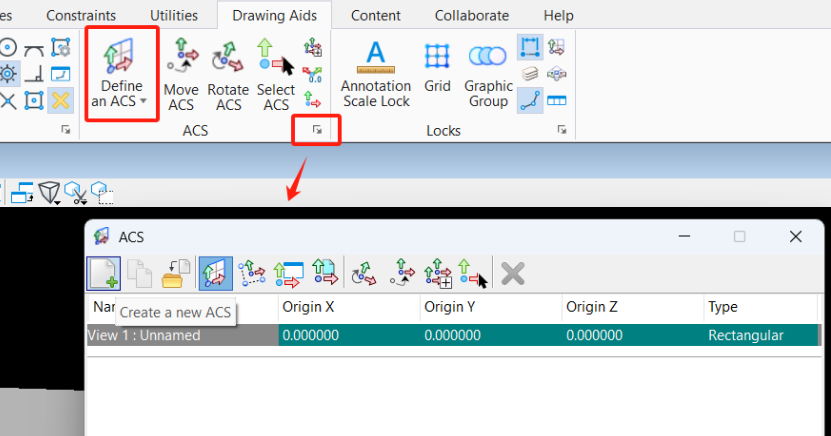831x436 pixels.
Task: Select the center snap circle icon
Action: pos(7,47)
